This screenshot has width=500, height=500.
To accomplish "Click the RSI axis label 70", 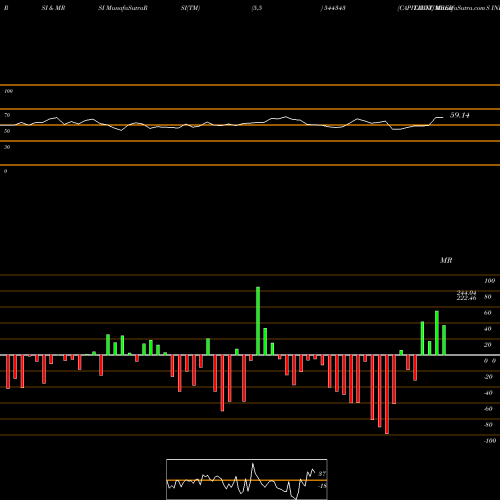I will (x=7, y=115).
